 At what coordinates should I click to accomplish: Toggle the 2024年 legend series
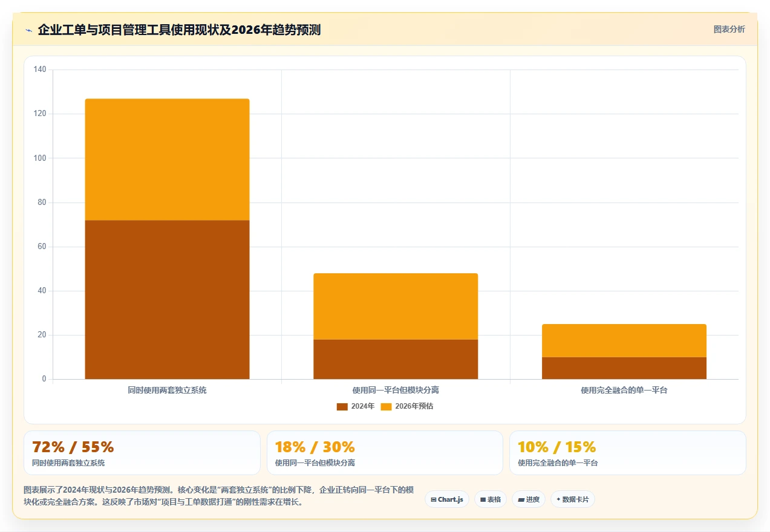pyautogui.click(x=356, y=406)
